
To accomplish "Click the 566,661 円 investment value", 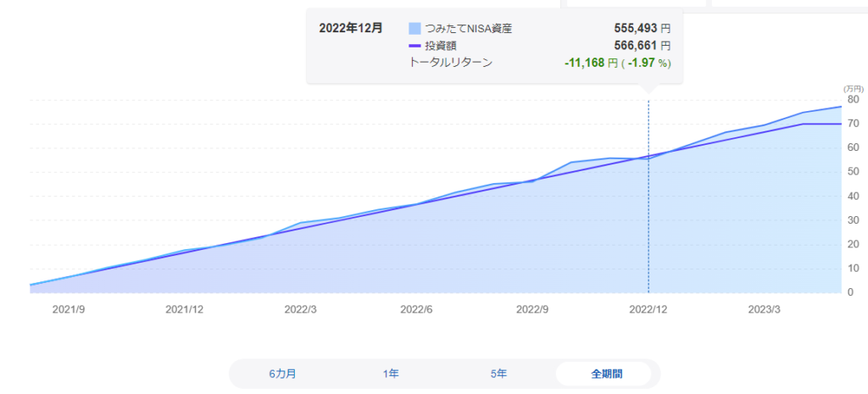I will pyautogui.click(x=643, y=46).
